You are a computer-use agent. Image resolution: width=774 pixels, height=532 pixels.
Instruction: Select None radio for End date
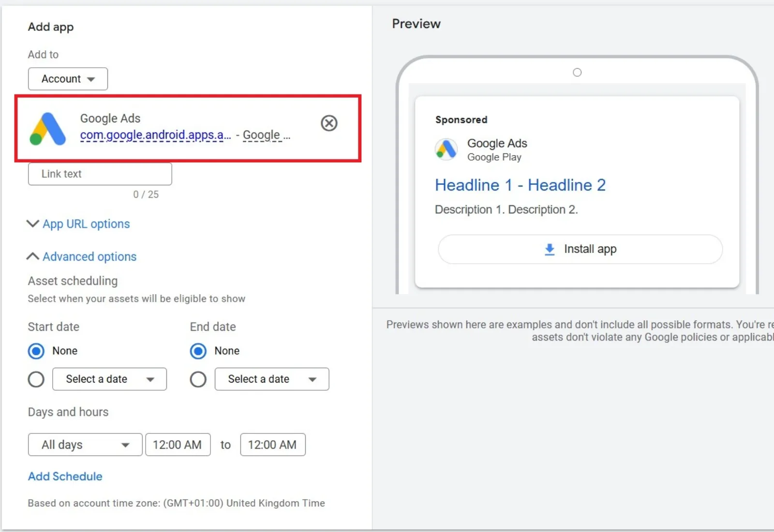[x=198, y=351]
